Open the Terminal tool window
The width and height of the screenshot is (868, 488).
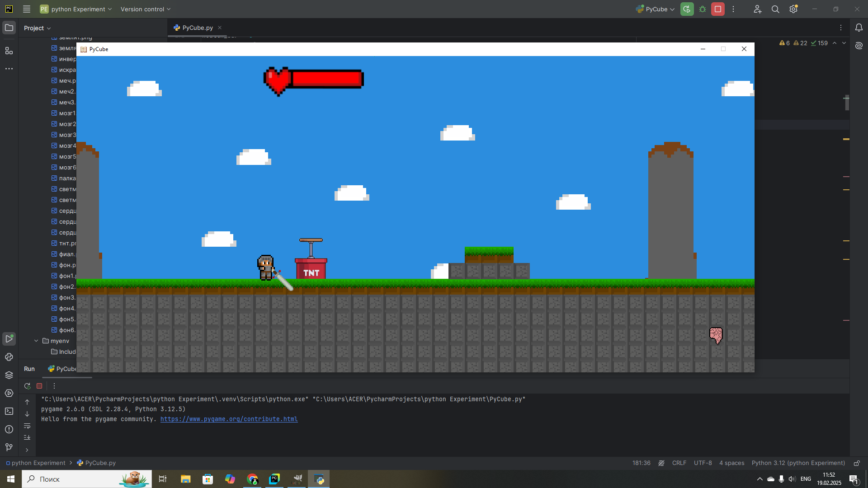(x=9, y=411)
